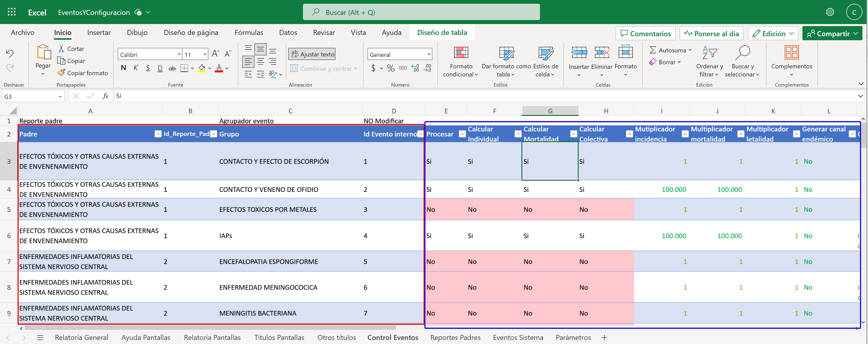Open the app launcher grid
Image resolution: width=868 pixels, height=344 pixels.
coord(11,12)
